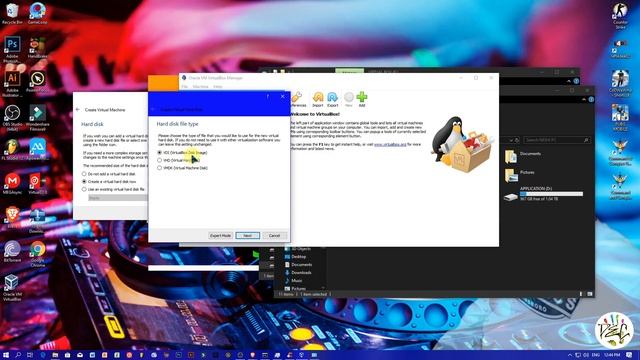Select Desktop in File Explorer navigation tree
Image resolution: width=640 pixels, height=360 pixels.
click(x=295, y=257)
